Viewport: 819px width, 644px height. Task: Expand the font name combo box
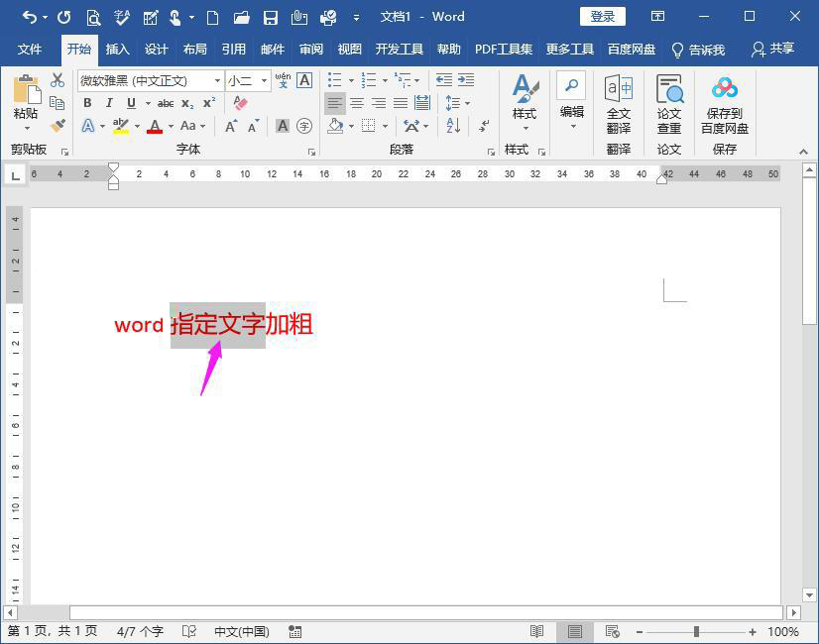click(x=217, y=81)
